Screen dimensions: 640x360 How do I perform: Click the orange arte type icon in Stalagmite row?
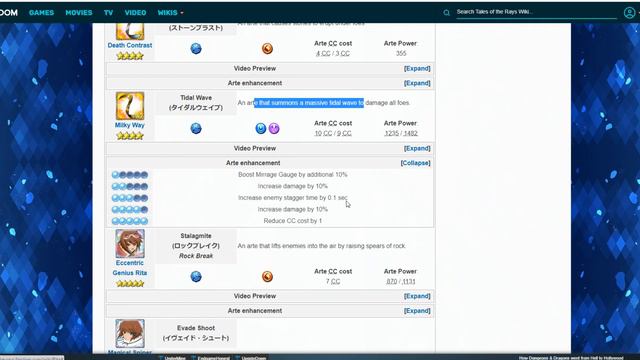[267, 277]
